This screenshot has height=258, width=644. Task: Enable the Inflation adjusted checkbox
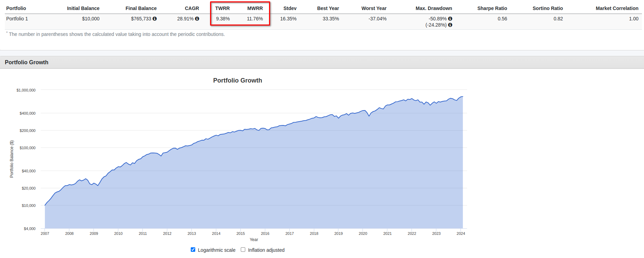(x=243, y=250)
